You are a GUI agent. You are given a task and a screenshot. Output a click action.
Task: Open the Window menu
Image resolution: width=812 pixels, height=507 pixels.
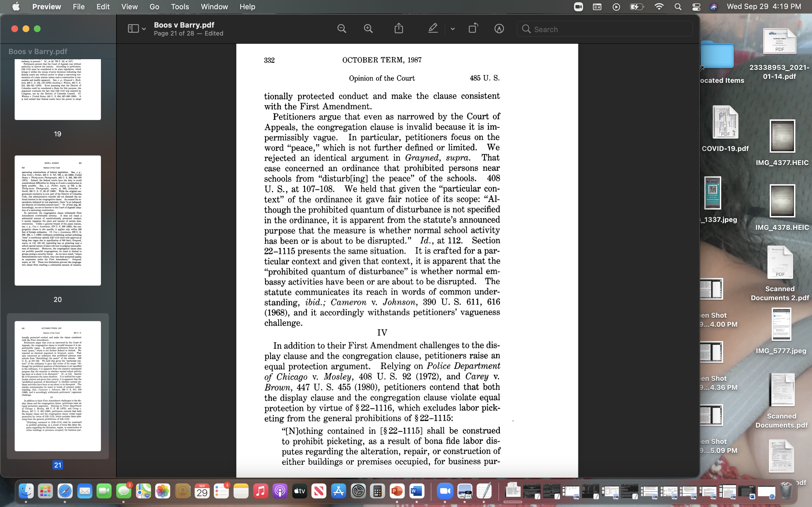click(214, 6)
